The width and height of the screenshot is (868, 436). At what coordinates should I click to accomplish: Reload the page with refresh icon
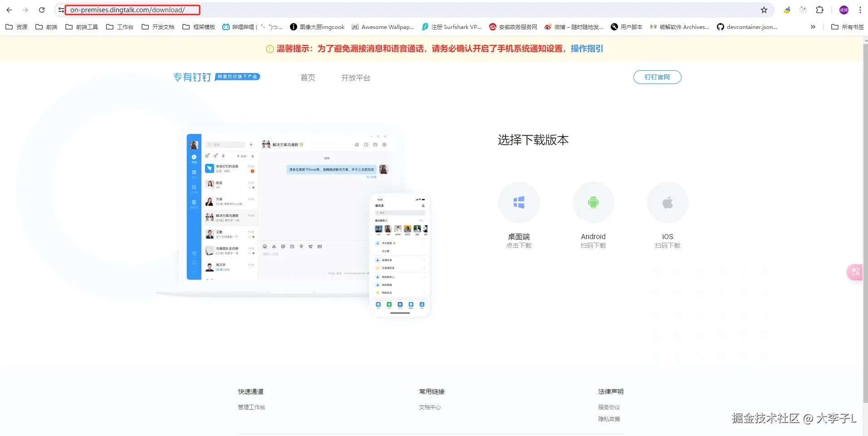[x=42, y=10]
